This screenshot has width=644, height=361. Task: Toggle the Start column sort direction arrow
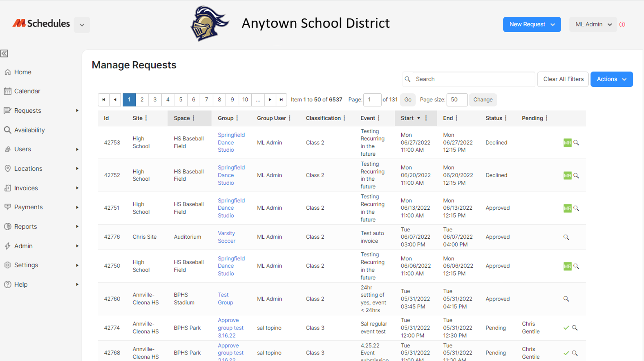pyautogui.click(x=418, y=118)
